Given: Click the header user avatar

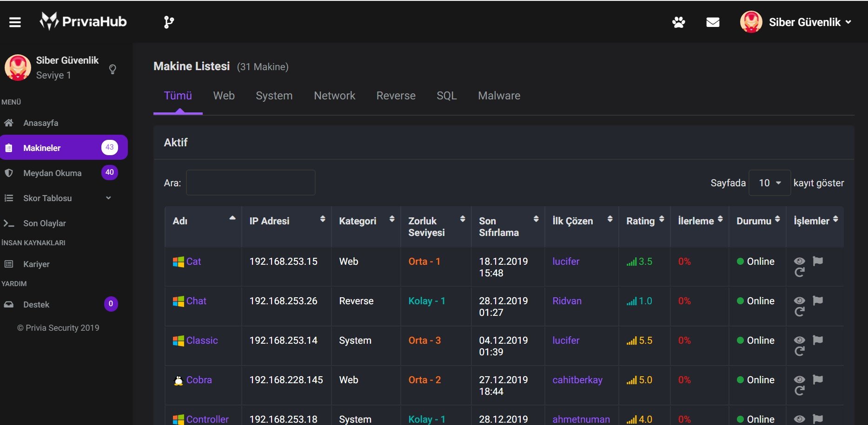Looking at the screenshot, I should [751, 22].
